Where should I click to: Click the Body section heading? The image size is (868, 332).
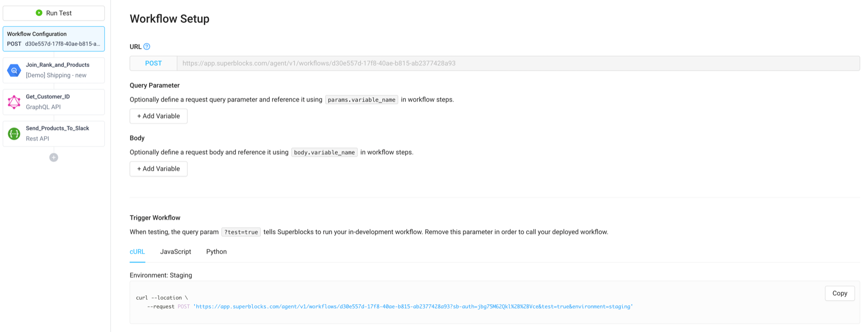click(x=137, y=138)
